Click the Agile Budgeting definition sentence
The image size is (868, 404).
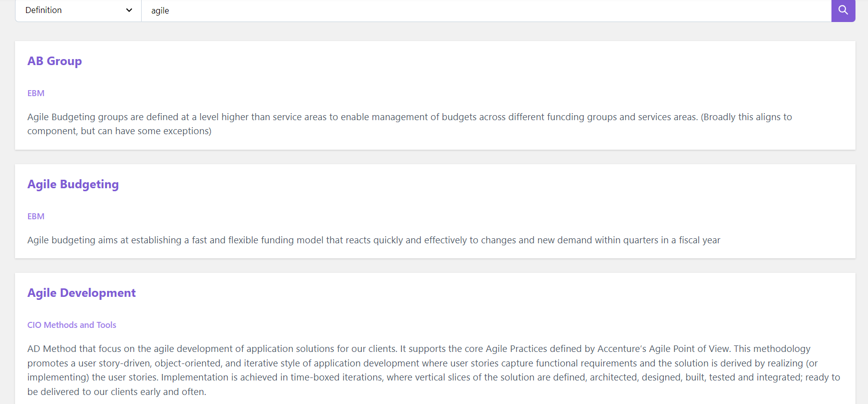pos(373,240)
